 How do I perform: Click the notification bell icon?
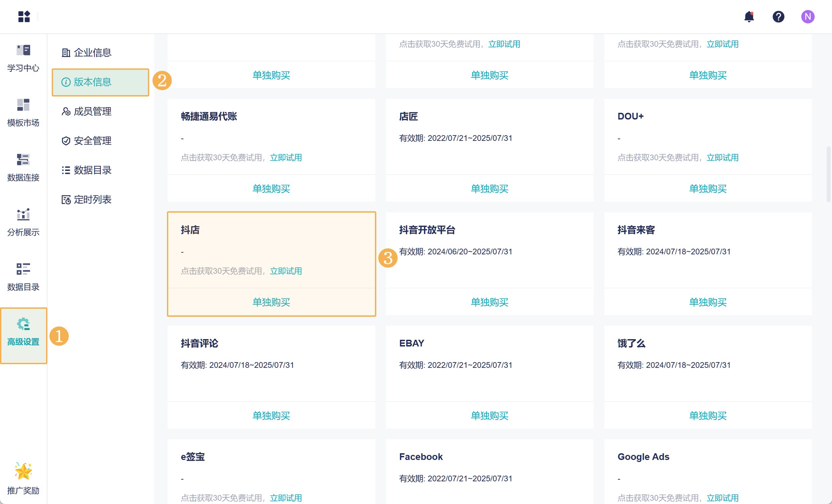pos(749,17)
